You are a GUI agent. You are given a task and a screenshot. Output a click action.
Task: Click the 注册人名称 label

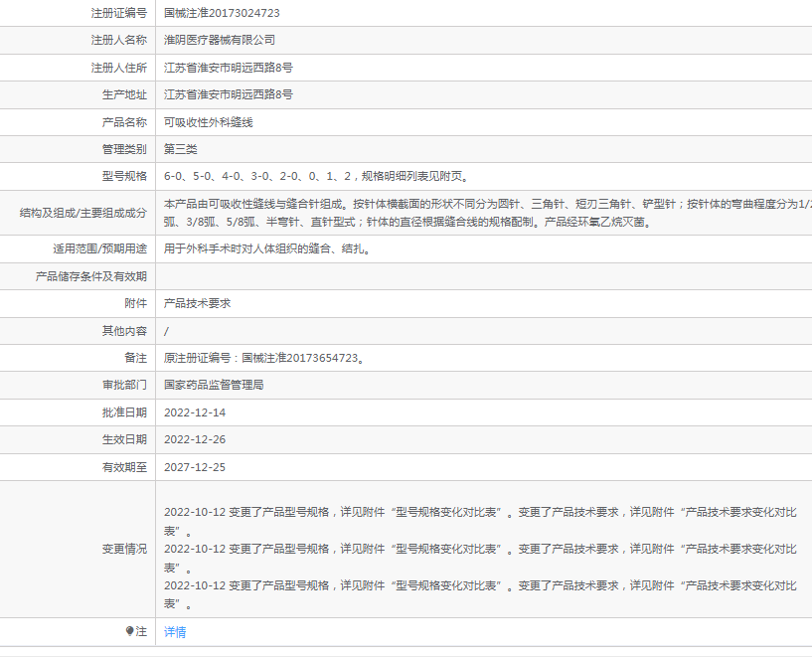point(119,40)
